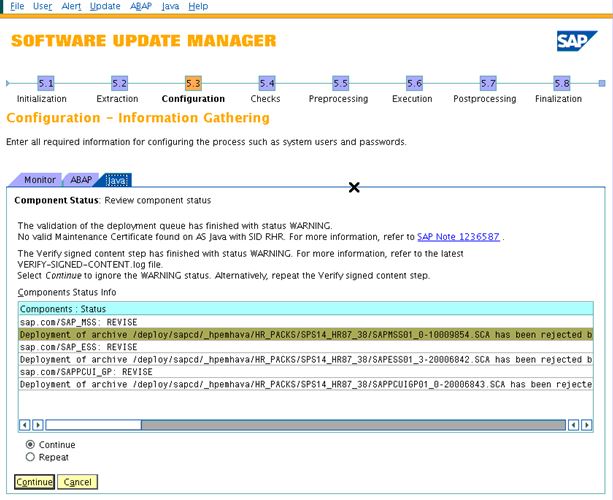The height and width of the screenshot is (500, 613).
Task: Click the Postprocessing step label
Action: 485,99
